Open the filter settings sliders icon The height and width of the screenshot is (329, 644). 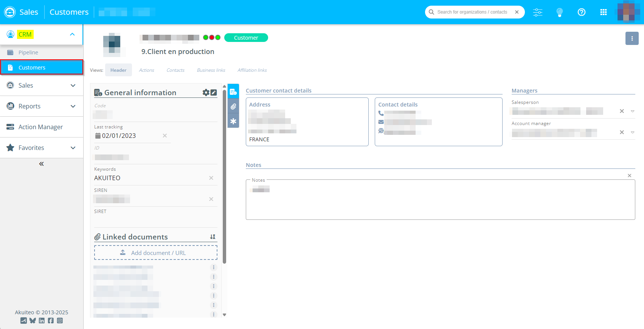click(537, 12)
